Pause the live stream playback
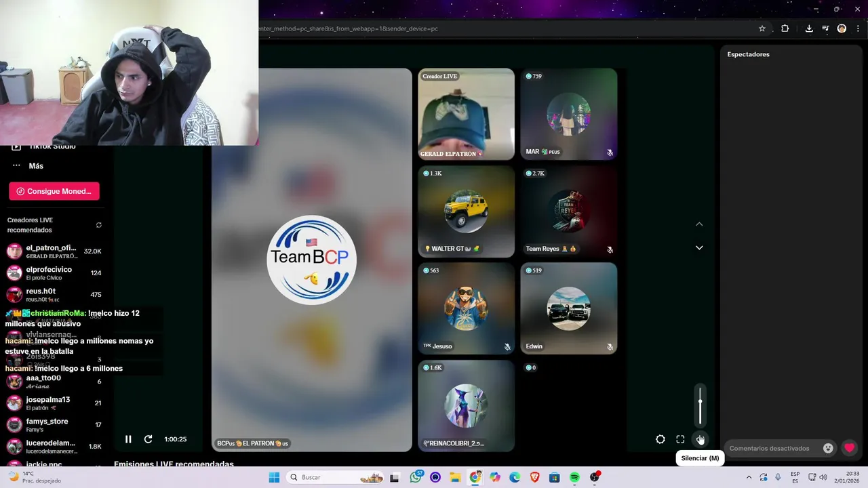Screen dimensions: 868x488 click(128, 439)
